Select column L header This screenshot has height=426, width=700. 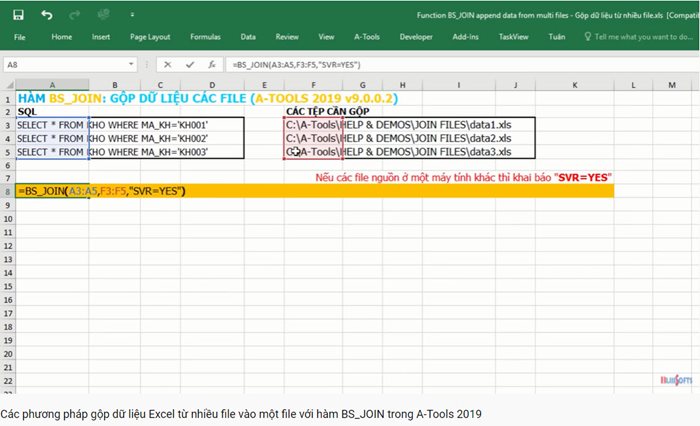click(633, 85)
